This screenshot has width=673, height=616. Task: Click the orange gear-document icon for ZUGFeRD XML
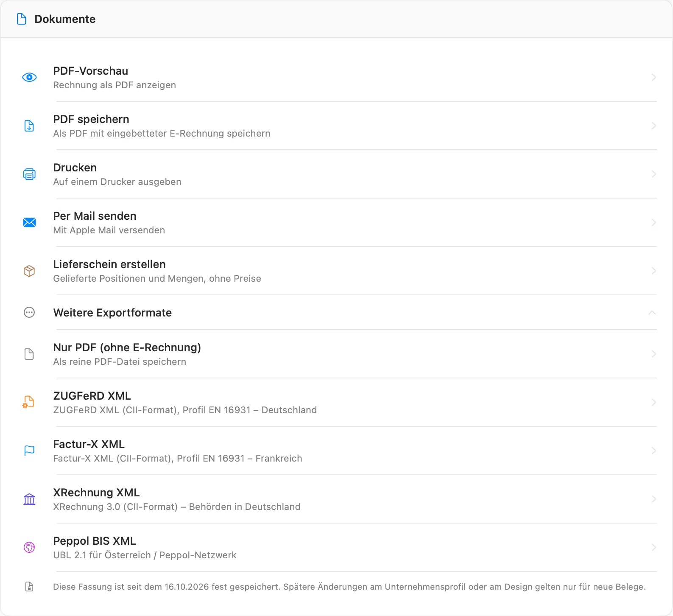click(28, 402)
